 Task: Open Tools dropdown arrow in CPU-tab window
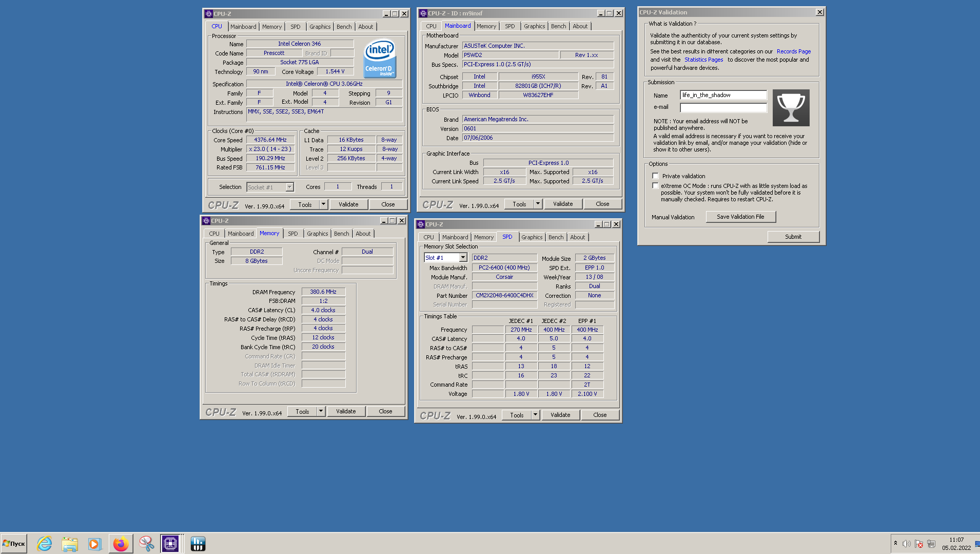pos(323,204)
